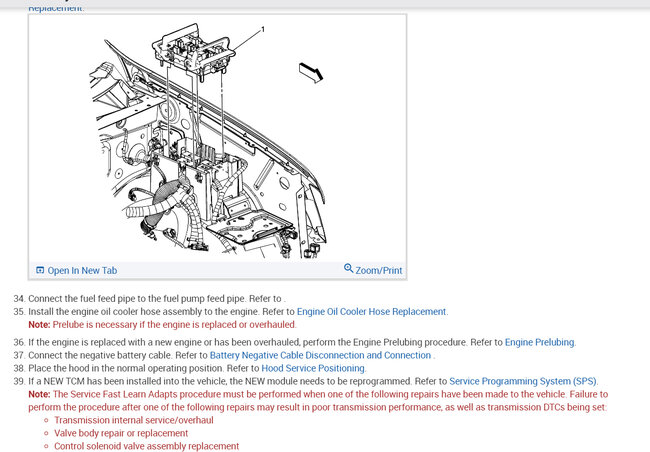Click the Open In New Tab icon
650x452 pixels.
pyautogui.click(x=40, y=270)
